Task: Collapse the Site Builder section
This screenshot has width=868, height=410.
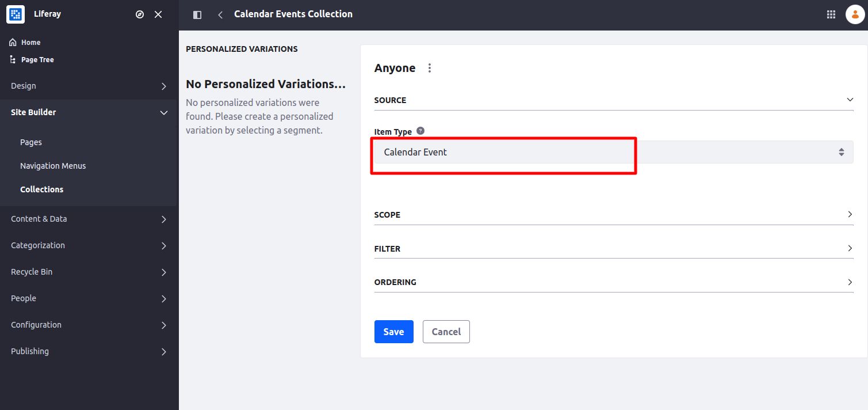Action: (89, 112)
